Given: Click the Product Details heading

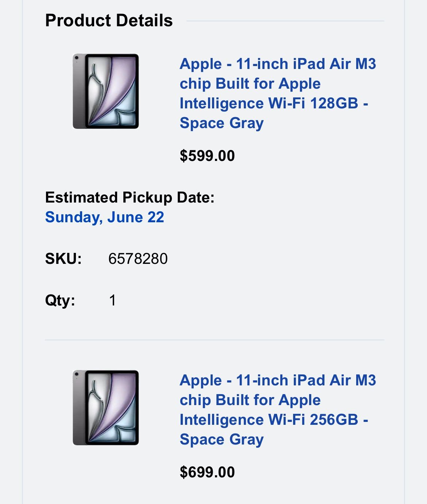Looking at the screenshot, I should pyautogui.click(x=109, y=20).
